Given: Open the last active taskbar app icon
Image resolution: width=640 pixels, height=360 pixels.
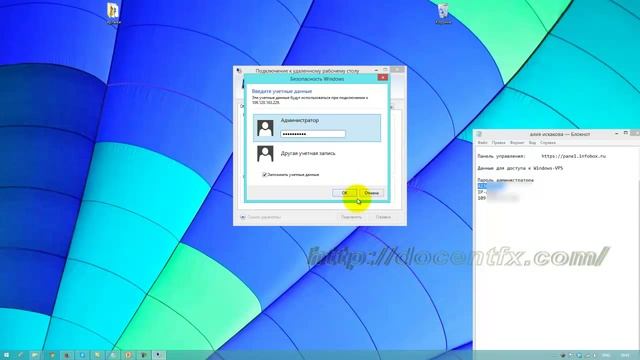Looking at the screenshot, I should [159, 355].
